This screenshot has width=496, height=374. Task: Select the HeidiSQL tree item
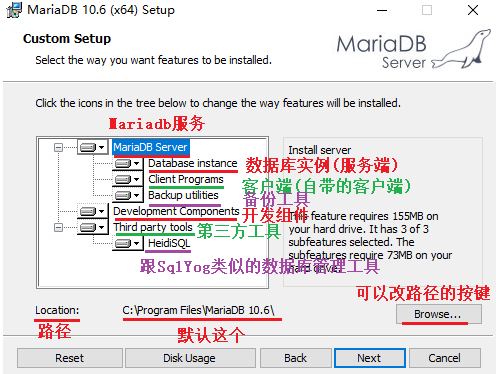click(x=169, y=243)
